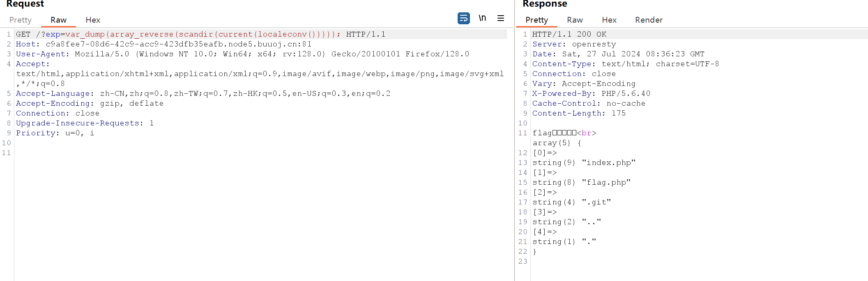Switch Response view to Raw tab
The width and height of the screenshot is (868, 281).
[575, 20]
